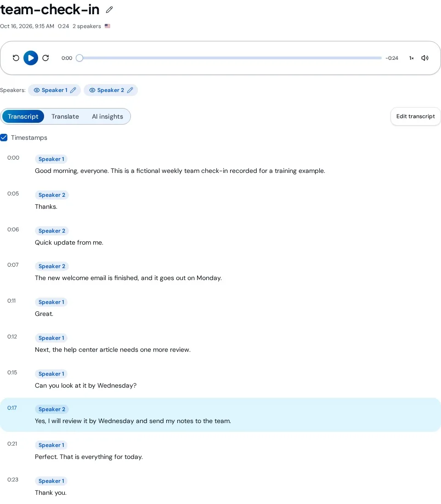Play the recording
The width and height of the screenshot is (441, 504).
(x=31, y=58)
